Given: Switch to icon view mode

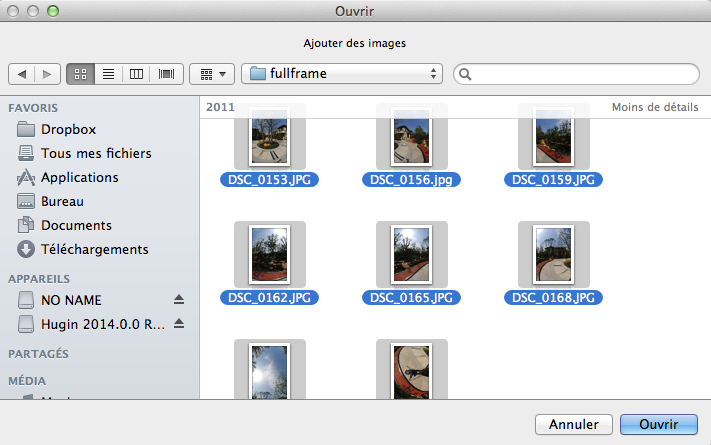Looking at the screenshot, I should click(81, 74).
